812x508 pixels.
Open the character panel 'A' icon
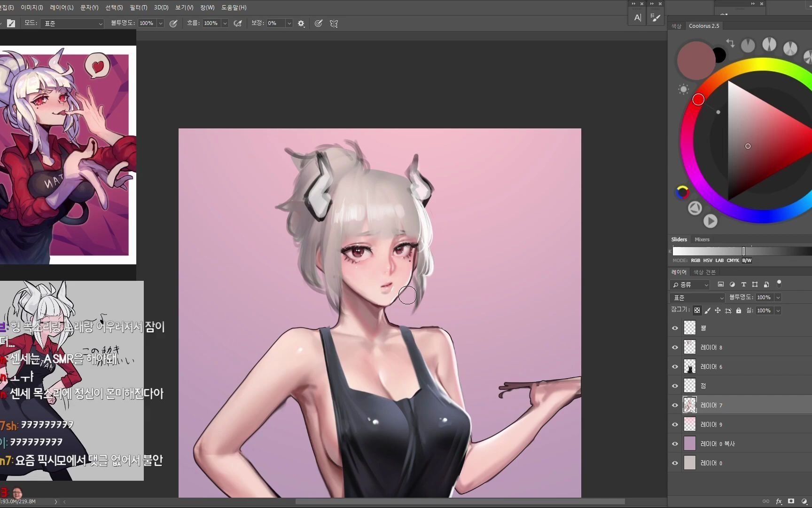coord(637,17)
